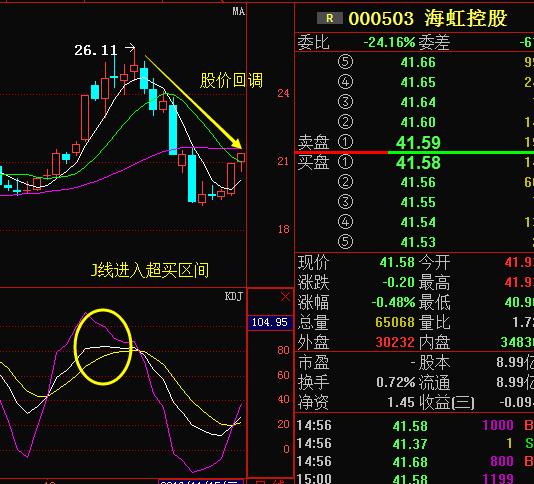Image resolution: width=534 pixels, height=484 pixels.
Task: Click circled 5 in buy orders
Action: pos(345,241)
